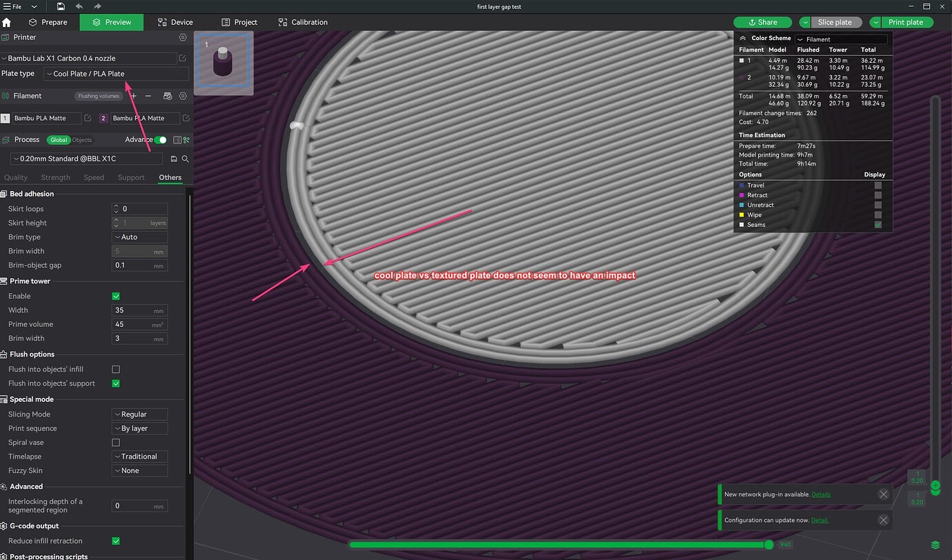Image resolution: width=952 pixels, height=560 pixels.
Task: Switch to the Device tab
Action: coord(175,22)
